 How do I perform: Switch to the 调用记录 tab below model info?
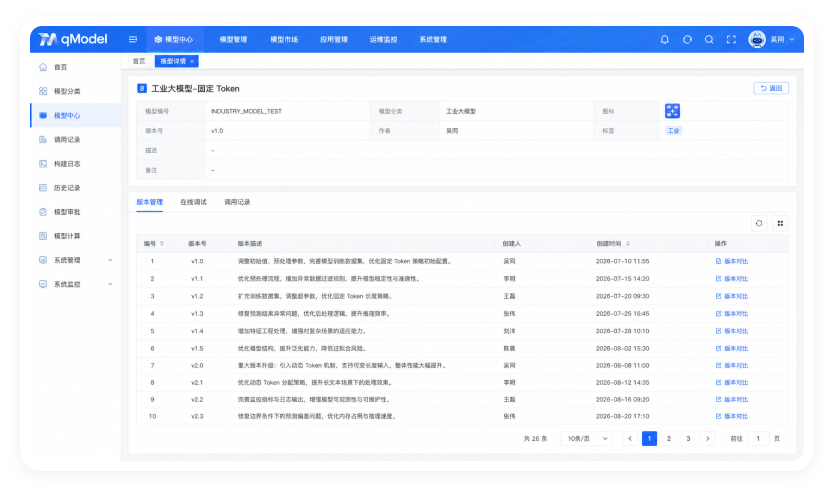237,202
